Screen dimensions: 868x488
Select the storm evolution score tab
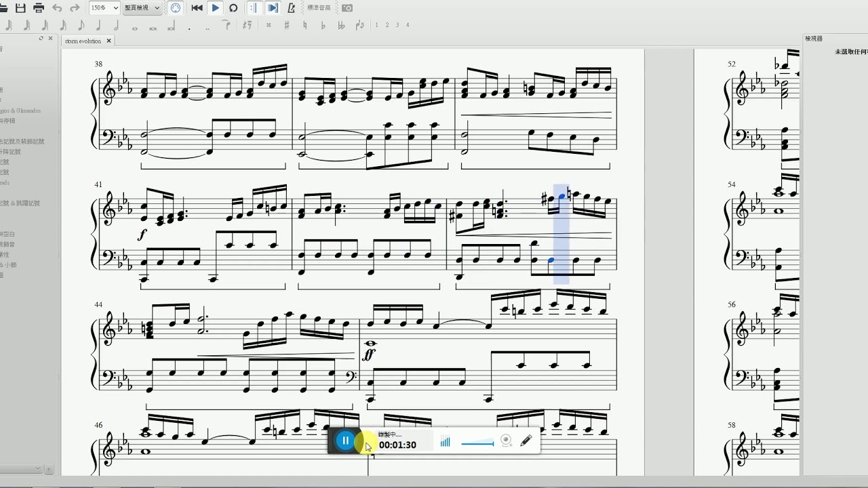coord(83,41)
